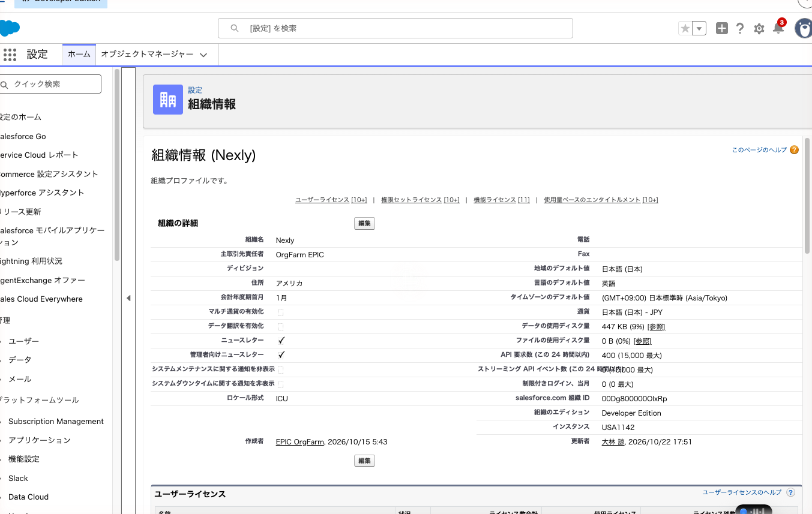This screenshot has width=812, height=514.
Task: Click [参照] next to データの使用ディスク量
Action: point(656,327)
